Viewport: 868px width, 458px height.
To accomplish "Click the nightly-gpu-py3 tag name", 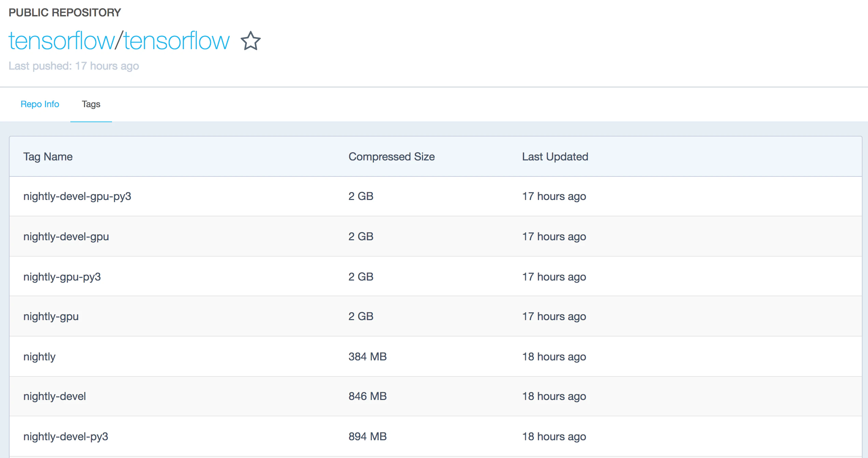I will tap(62, 277).
